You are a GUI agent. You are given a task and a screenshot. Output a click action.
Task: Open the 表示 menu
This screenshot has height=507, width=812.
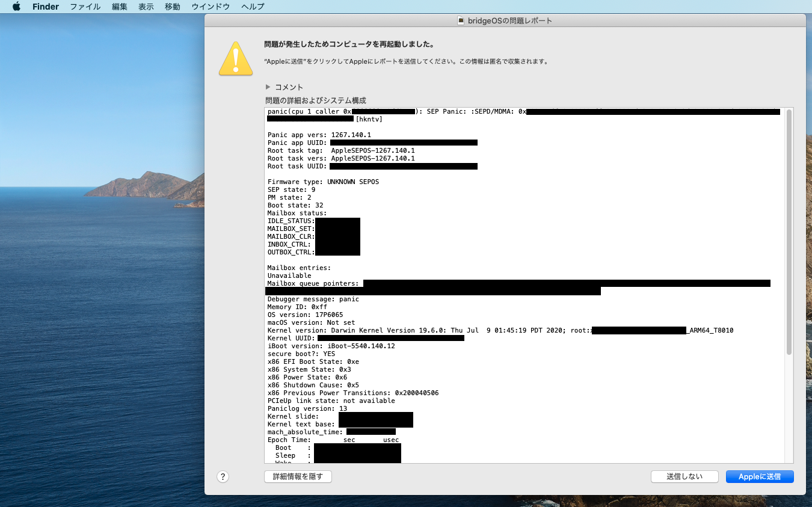tap(146, 7)
